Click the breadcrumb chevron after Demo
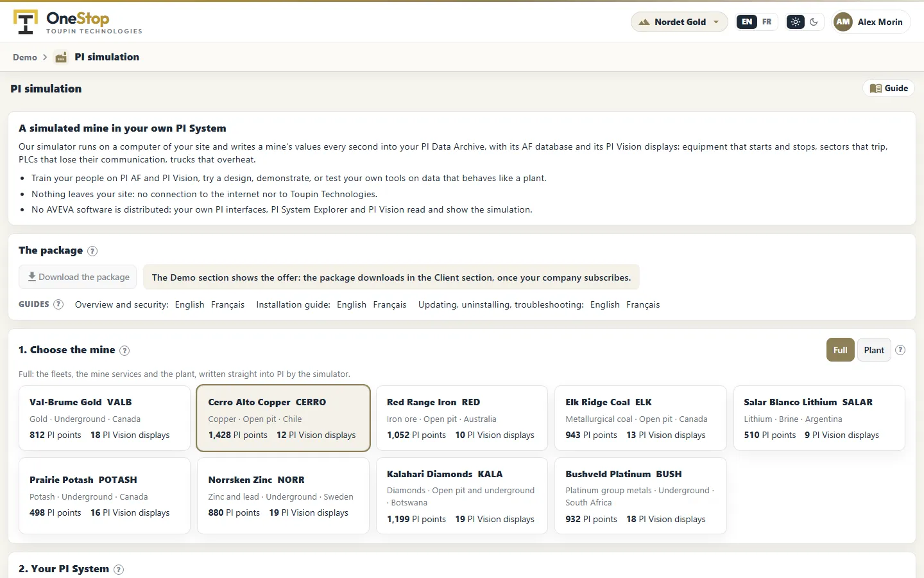Viewport: 924px width, 578px height. 45,57
